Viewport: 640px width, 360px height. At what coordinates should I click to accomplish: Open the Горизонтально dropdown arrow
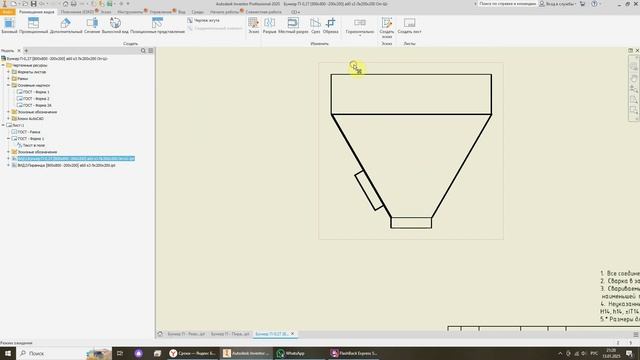(x=360, y=36)
